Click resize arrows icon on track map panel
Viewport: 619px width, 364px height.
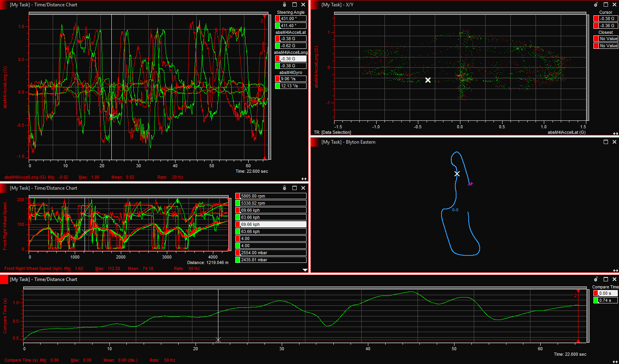point(615,270)
